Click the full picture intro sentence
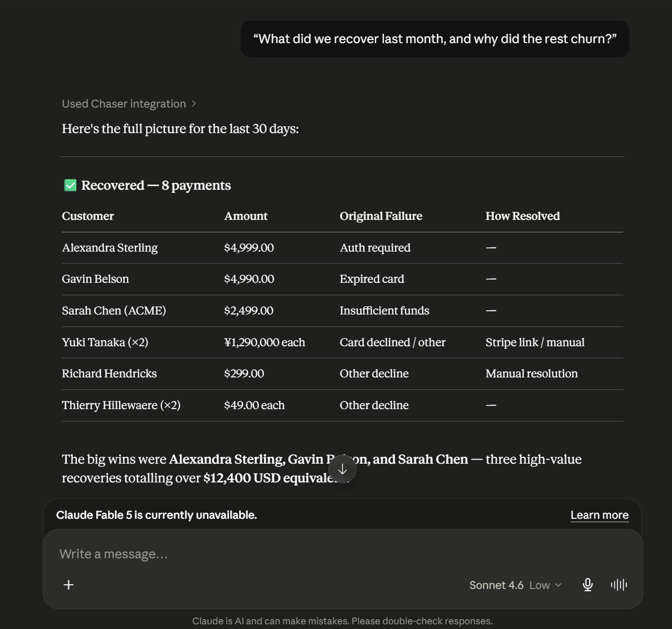 click(x=180, y=129)
